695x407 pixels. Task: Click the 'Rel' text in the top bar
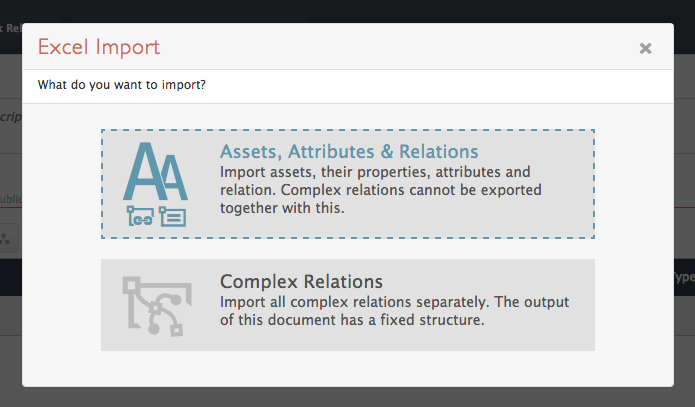(x=11, y=28)
